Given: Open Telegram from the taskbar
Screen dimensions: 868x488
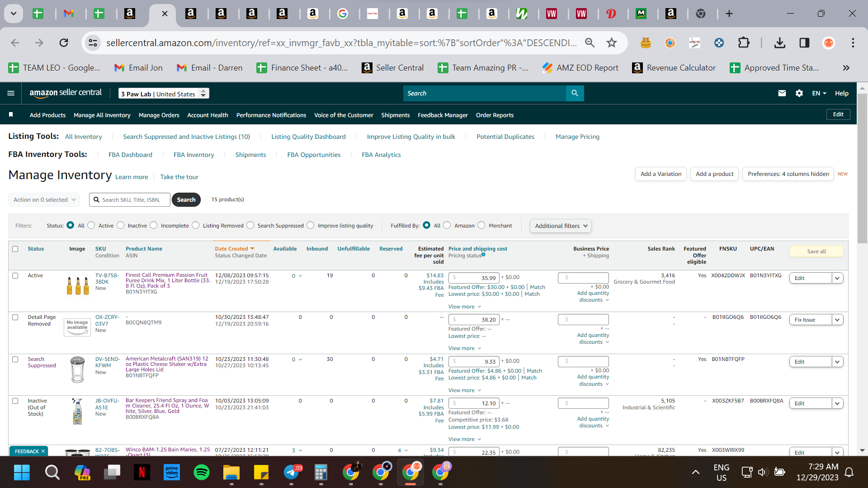Looking at the screenshot, I should click(x=292, y=473).
